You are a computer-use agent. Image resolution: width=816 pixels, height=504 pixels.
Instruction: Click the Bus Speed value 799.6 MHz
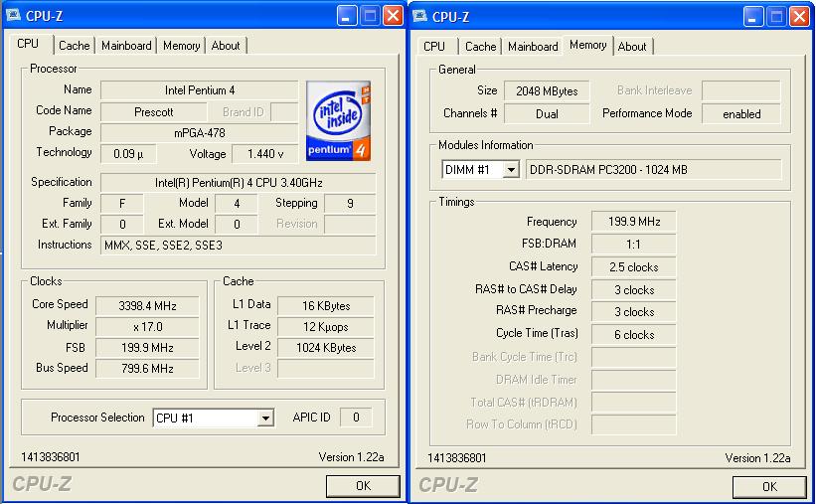pos(147,368)
